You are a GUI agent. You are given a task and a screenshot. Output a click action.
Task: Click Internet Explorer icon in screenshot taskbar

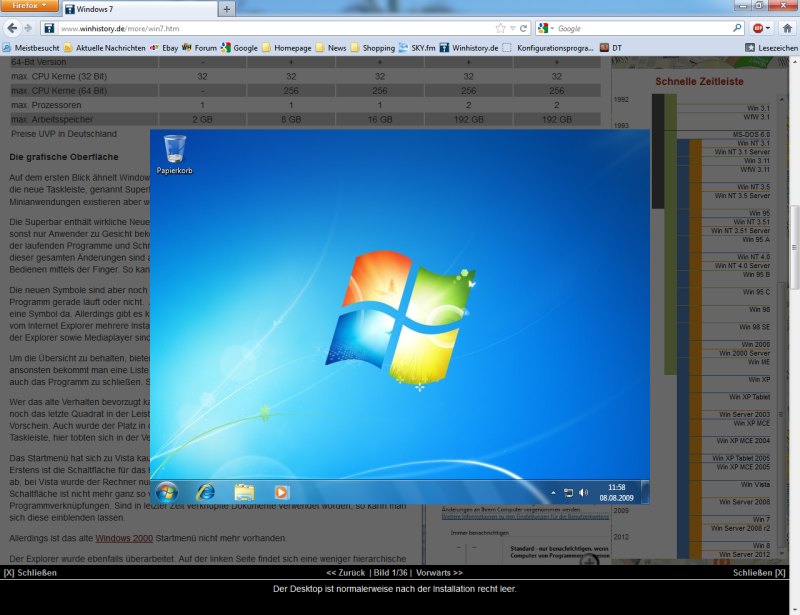point(206,492)
